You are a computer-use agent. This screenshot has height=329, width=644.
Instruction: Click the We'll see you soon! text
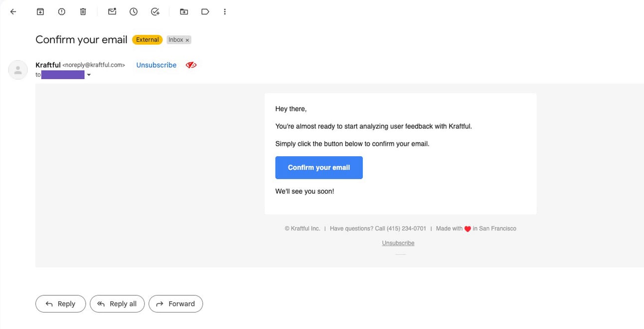pyautogui.click(x=305, y=191)
